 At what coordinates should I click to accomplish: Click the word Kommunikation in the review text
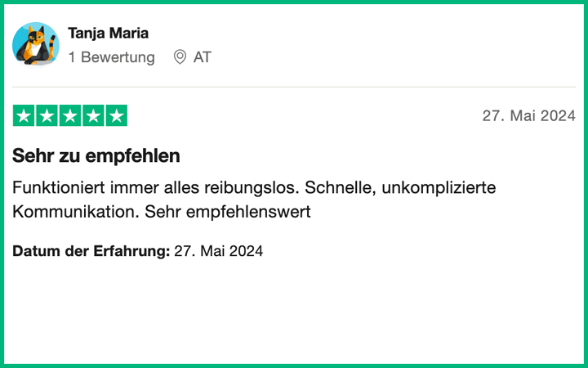point(76,212)
